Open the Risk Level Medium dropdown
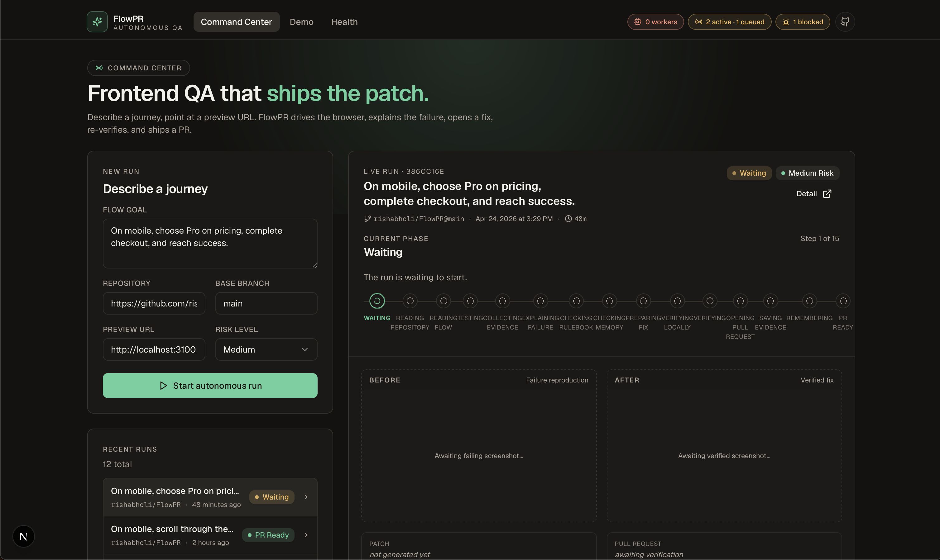Image resolution: width=940 pixels, height=560 pixels. point(266,349)
